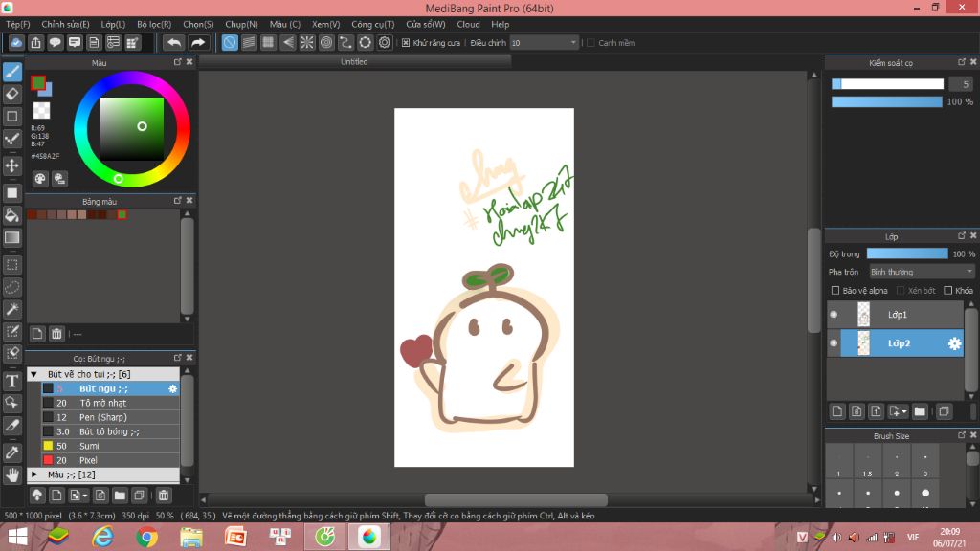Image resolution: width=980 pixels, height=551 pixels.
Task: Open Chrome from the Windows taskbar
Action: tap(146, 537)
